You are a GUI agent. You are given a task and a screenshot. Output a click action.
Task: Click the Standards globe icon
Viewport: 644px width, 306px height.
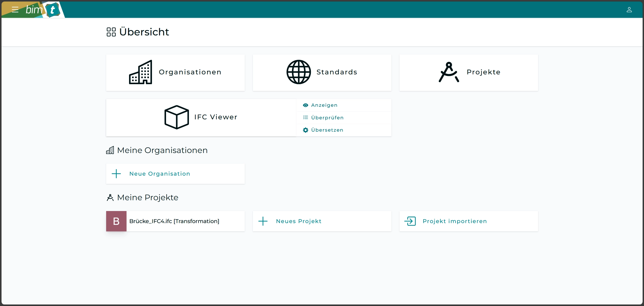[299, 72]
